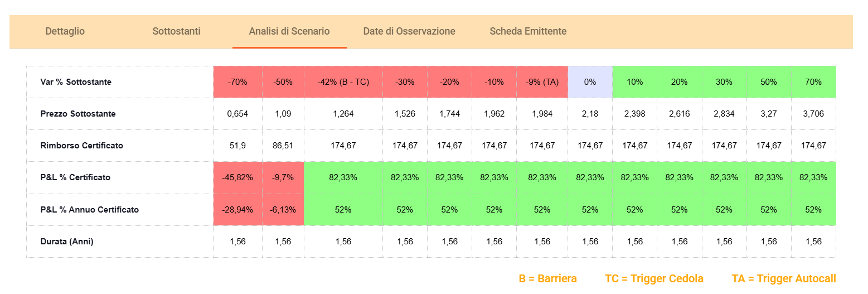Select the Durata (Anni) row label
Screen dimensions: 868x294
(67, 242)
